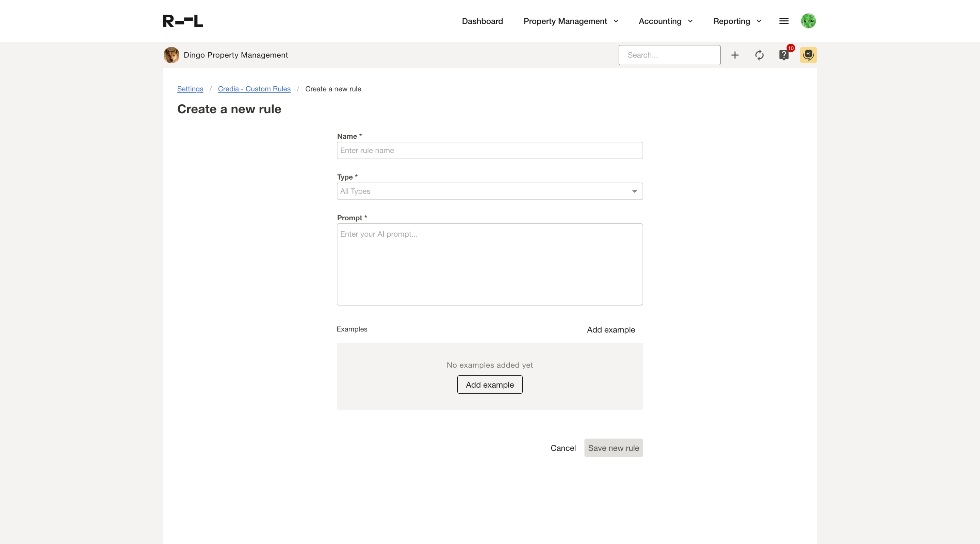Click the Cancel button
The height and width of the screenshot is (544, 980).
[563, 448]
